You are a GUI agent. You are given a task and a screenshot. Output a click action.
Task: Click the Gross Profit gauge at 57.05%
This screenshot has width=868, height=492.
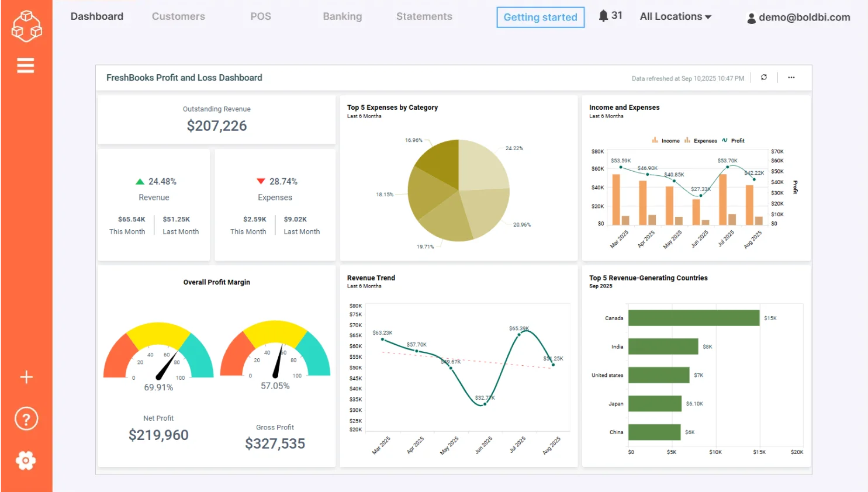(x=275, y=348)
